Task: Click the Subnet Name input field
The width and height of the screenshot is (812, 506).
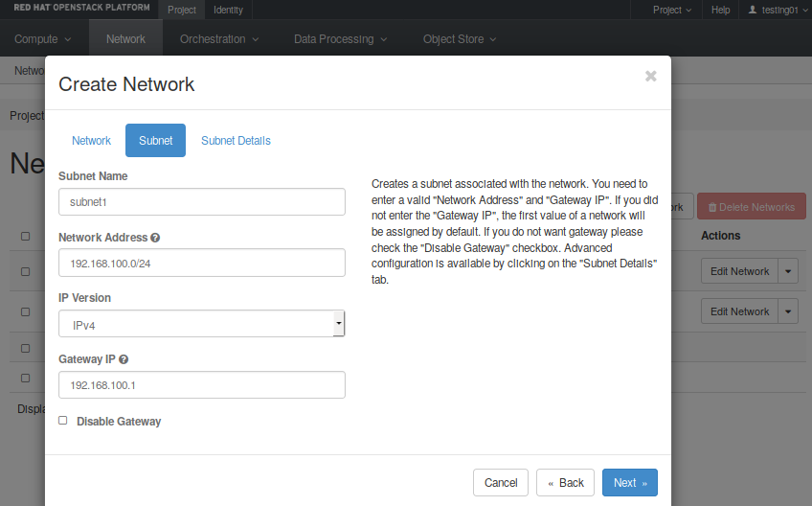Action: coord(201,202)
